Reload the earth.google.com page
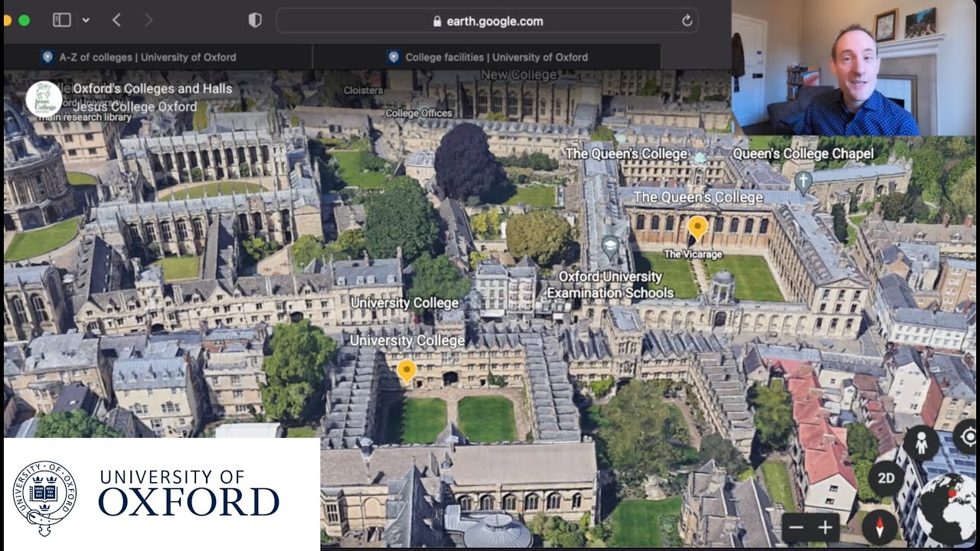The image size is (980, 551). [688, 21]
